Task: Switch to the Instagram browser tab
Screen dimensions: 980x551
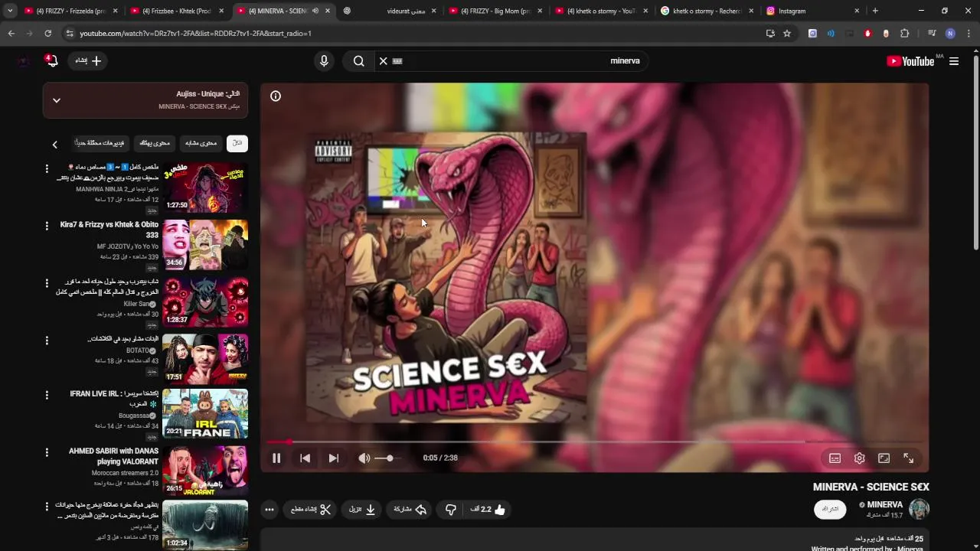Action: point(813,11)
